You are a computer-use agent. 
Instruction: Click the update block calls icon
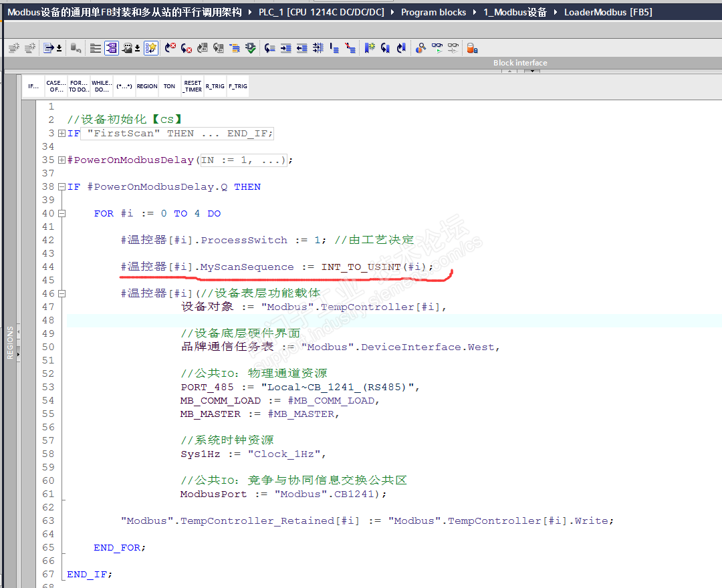click(202, 48)
